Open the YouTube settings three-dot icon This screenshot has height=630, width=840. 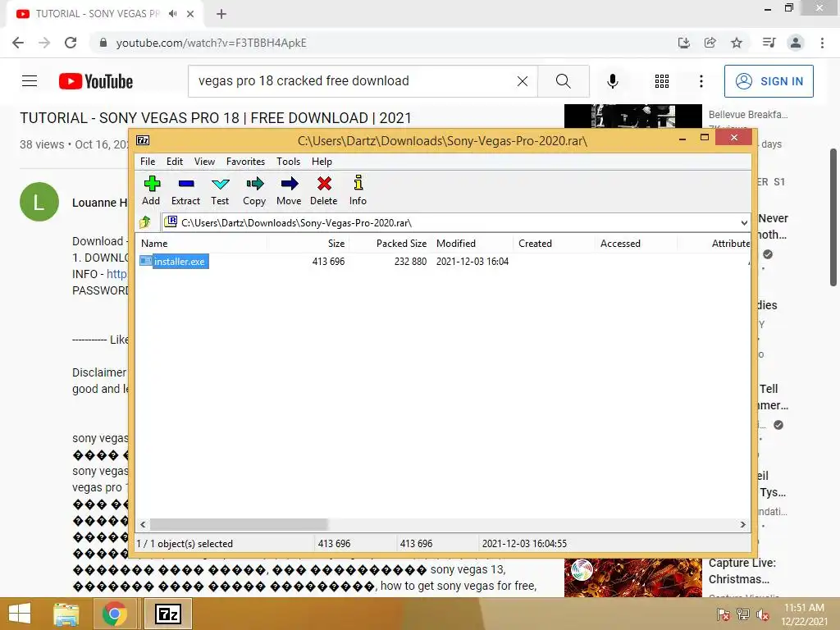[701, 81]
